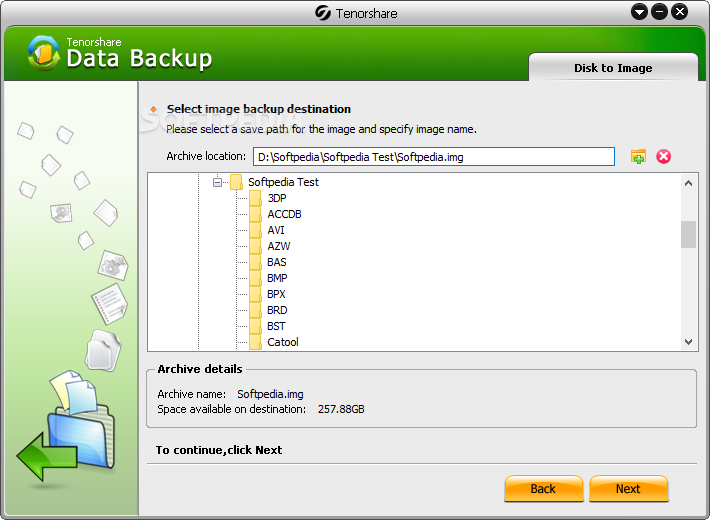Select the BRD folder
Viewport: 710px width, 520px height.
[x=277, y=310]
